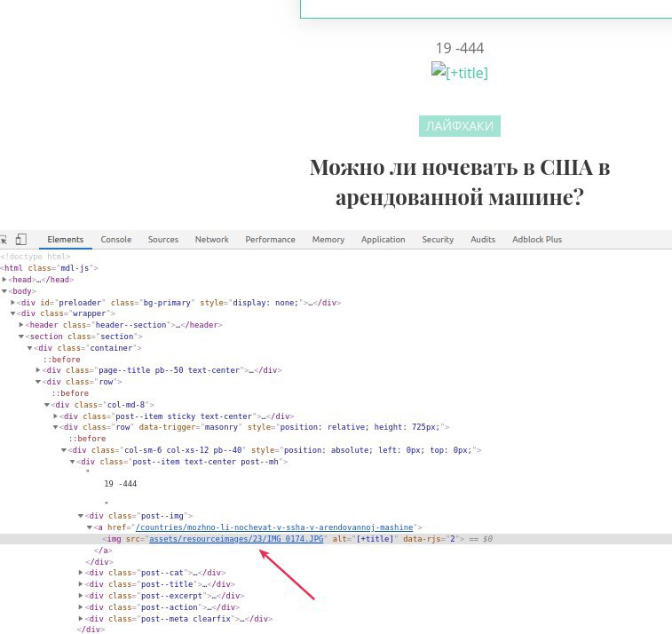Screen dimensions: 672x634
Task: Select the ::before line under div class row
Action: (70, 393)
